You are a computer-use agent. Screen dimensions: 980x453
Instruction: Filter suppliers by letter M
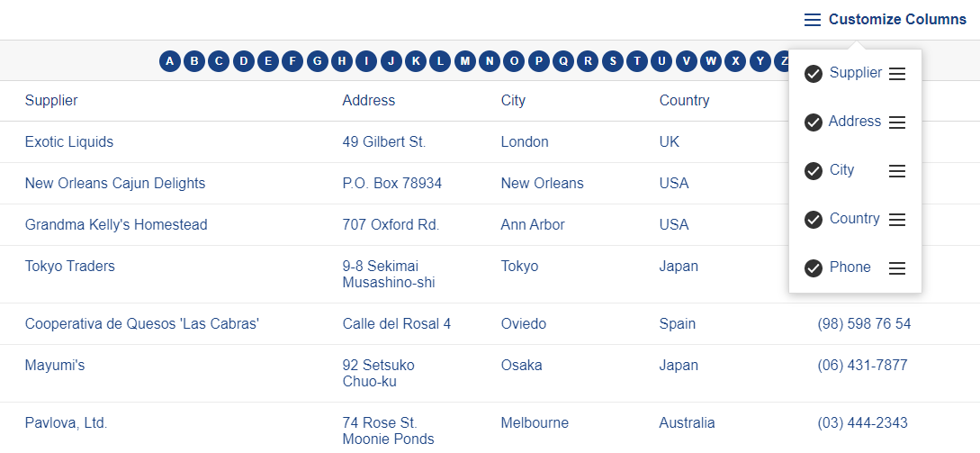[464, 61]
